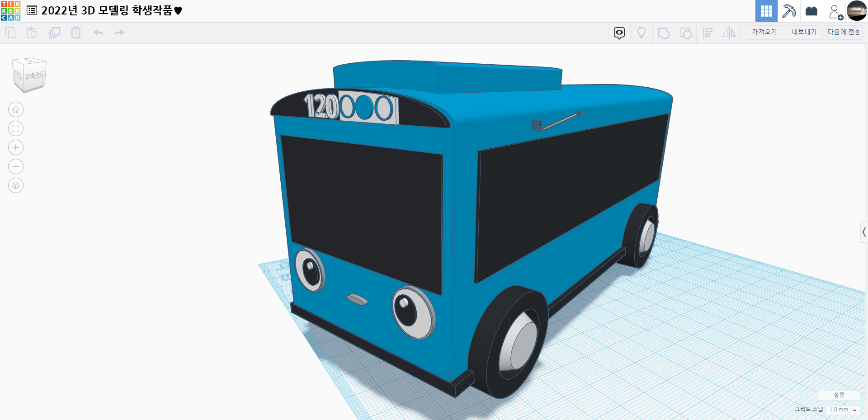Click the Ungroup shapes icon
This screenshot has width=868, height=420.
[x=686, y=33]
